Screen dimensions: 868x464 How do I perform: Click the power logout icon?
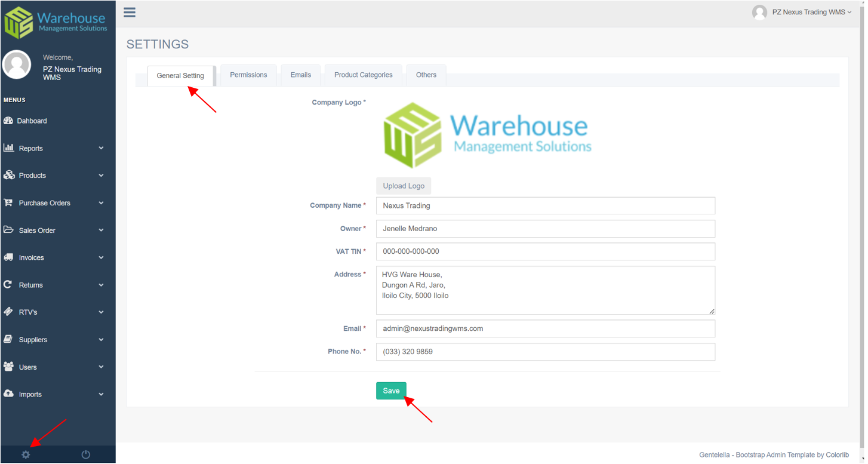(85, 454)
